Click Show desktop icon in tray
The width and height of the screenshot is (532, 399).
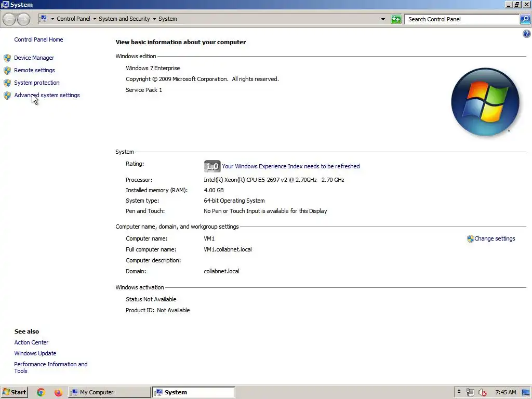[526, 393]
